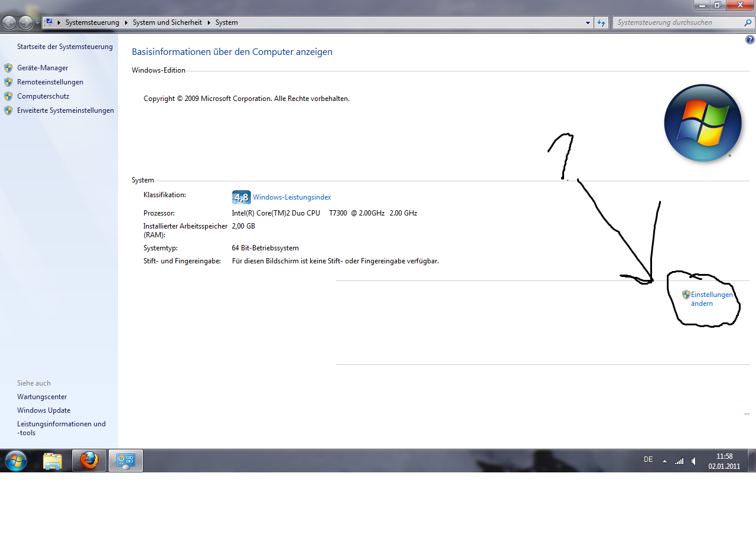
Task: Open the address bar history dropdown
Action: [588, 22]
